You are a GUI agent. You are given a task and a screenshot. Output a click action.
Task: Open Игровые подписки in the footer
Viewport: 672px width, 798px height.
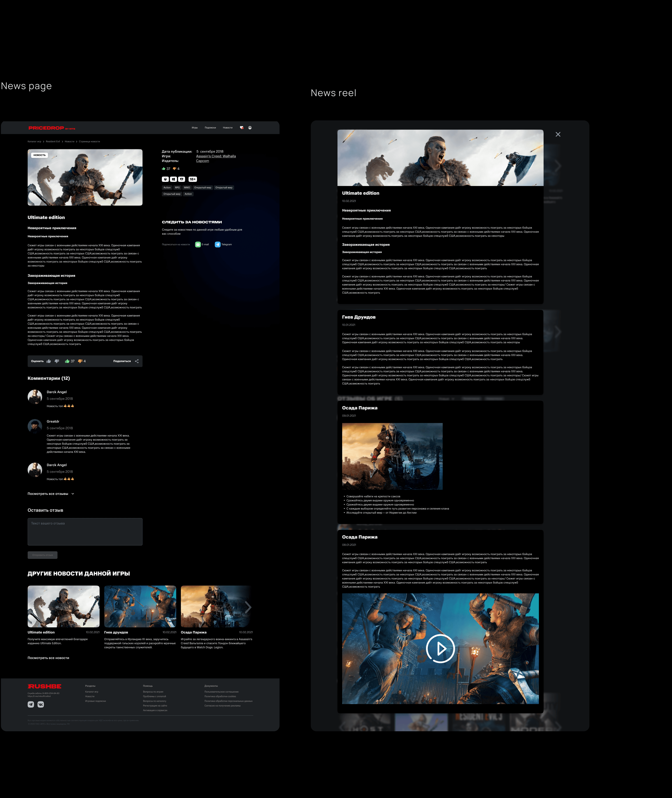[96, 701]
